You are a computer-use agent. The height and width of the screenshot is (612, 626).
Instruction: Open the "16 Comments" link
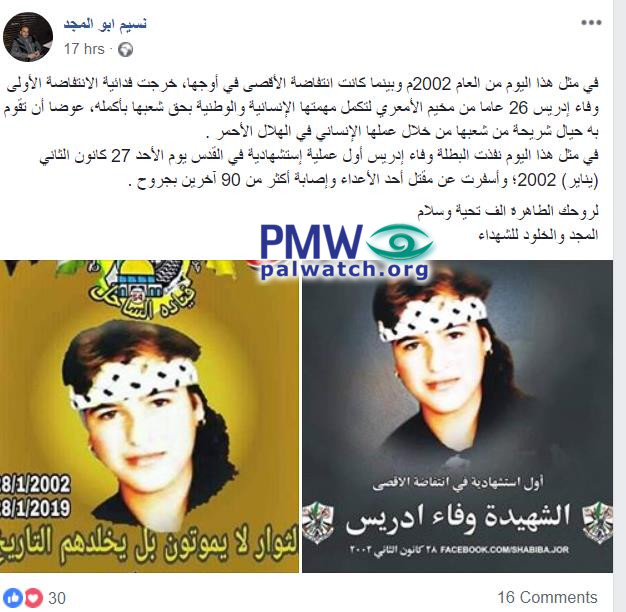tap(547, 598)
